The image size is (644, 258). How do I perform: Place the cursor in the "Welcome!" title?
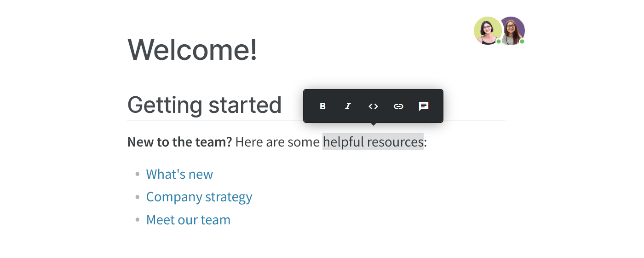[192, 49]
